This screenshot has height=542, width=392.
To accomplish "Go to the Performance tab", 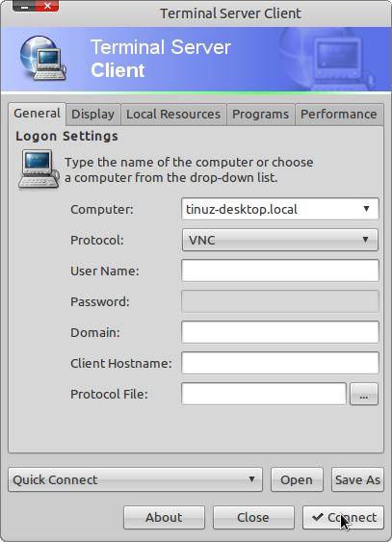I will point(339,114).
